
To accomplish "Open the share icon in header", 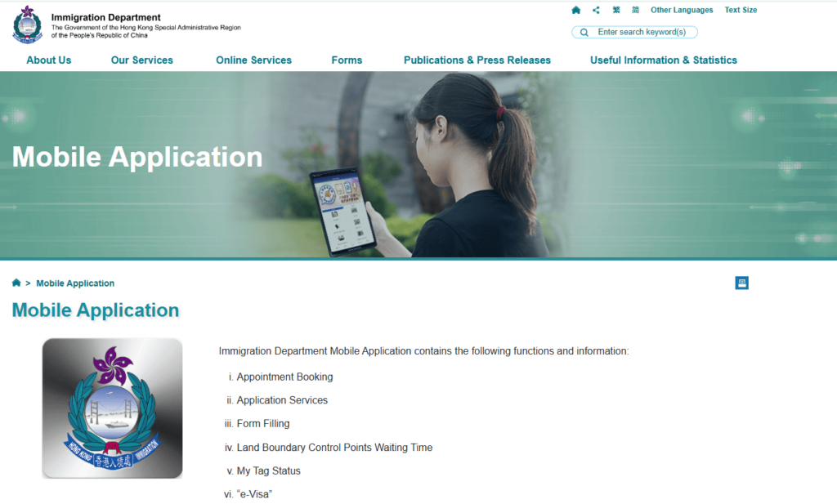I will coord(596,10).
